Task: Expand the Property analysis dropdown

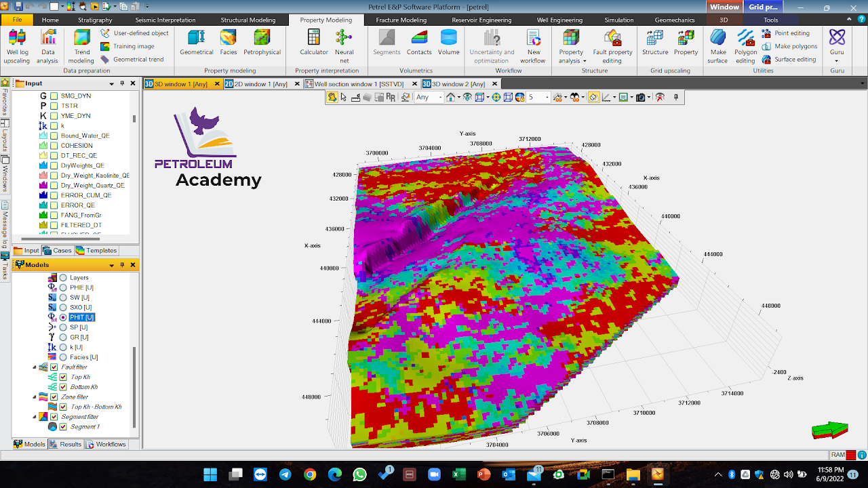Action: point(571,46)
